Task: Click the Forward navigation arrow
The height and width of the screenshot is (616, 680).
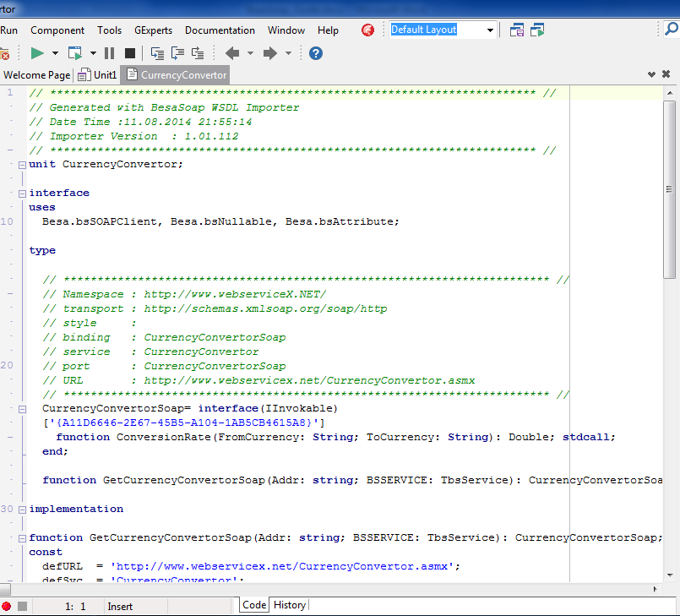Action: click(x=270, y=53)
